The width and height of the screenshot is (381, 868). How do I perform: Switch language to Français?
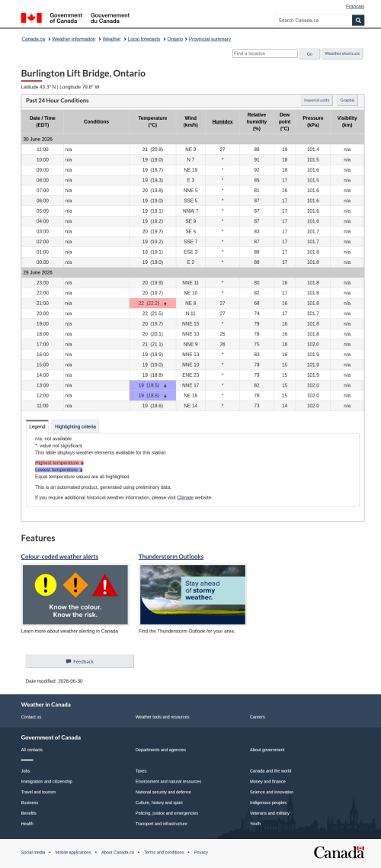(355, 7)
